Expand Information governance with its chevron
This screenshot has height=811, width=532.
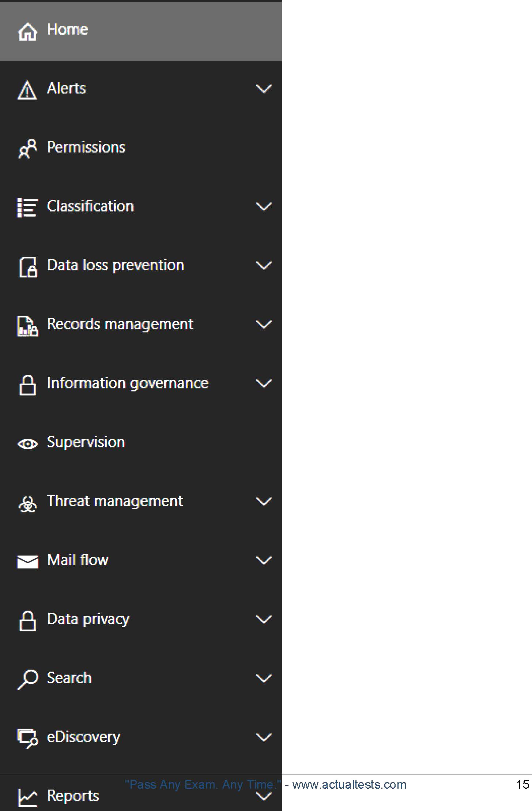tap(264, 383)
